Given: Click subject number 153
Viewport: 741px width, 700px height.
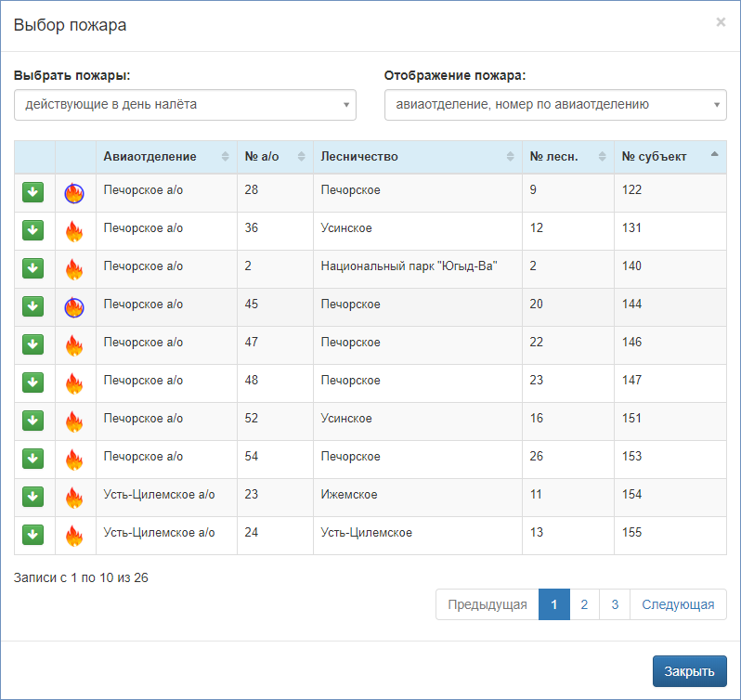Looking at the screenshot, I should tap(631, 456).
